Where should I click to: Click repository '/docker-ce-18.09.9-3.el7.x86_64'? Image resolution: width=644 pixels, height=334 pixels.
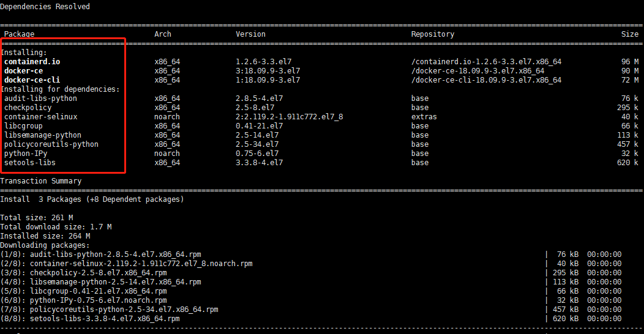tap(477, 70)
